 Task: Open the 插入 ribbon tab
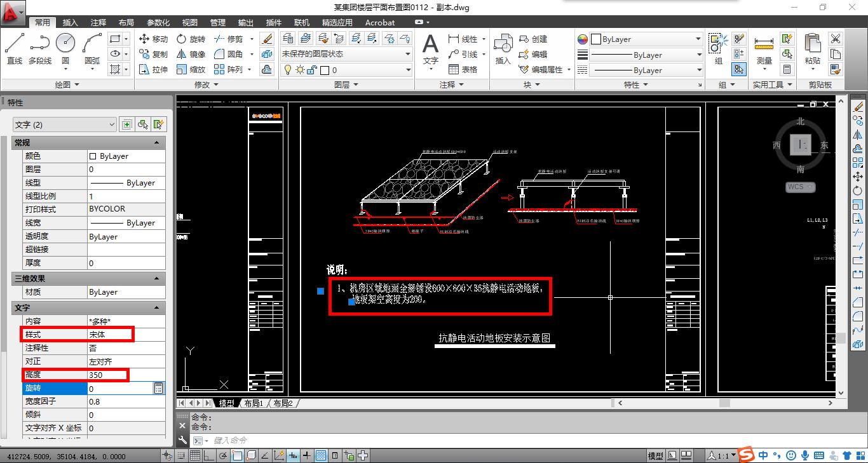[x=71, y=22]
